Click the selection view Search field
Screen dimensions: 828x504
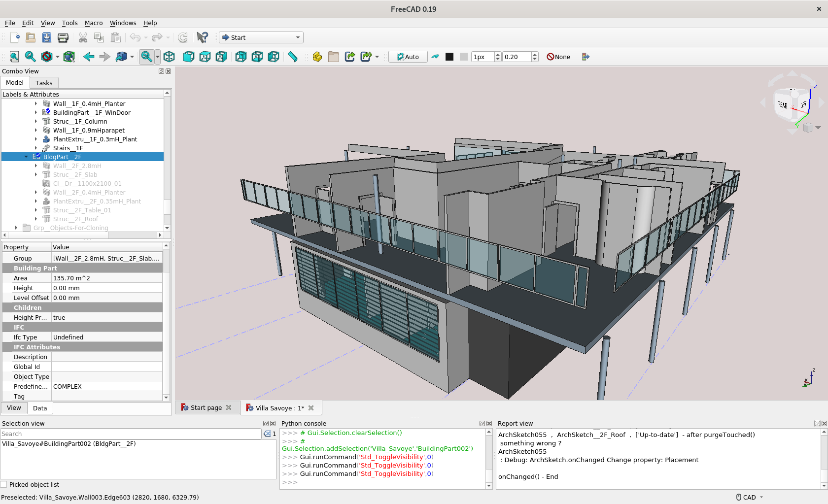[x=131, y=434]
